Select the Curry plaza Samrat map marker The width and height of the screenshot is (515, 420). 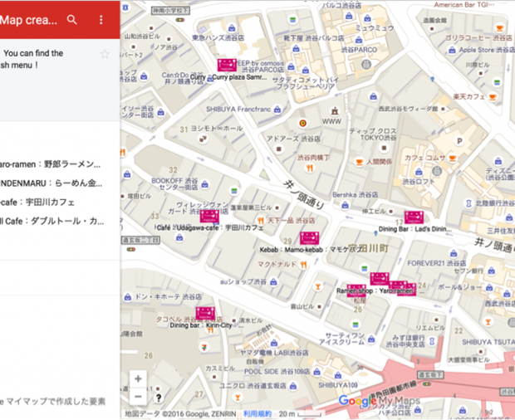[x=225, y=65]
